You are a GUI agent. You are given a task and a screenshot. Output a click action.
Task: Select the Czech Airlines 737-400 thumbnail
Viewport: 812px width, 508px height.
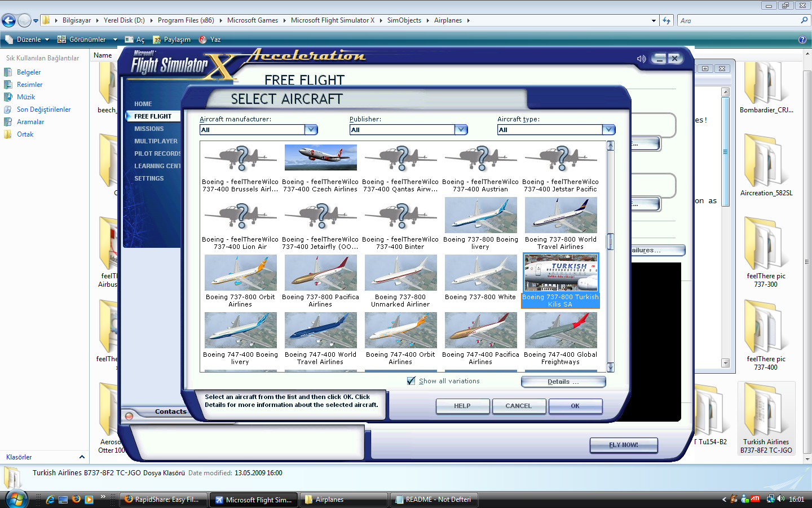pyautogui.click(x=320, y=157)
